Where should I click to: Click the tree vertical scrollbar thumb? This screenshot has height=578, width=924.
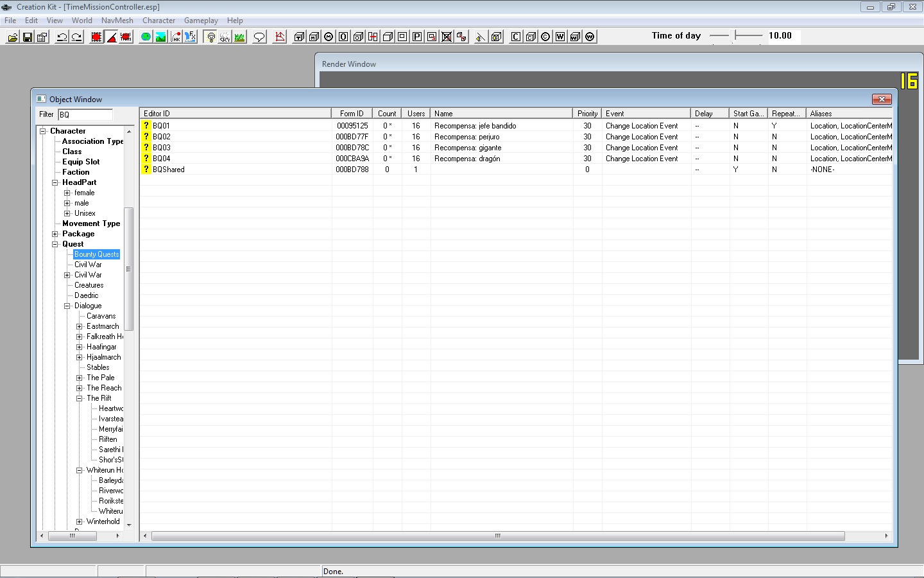click(x=128, y=269)
